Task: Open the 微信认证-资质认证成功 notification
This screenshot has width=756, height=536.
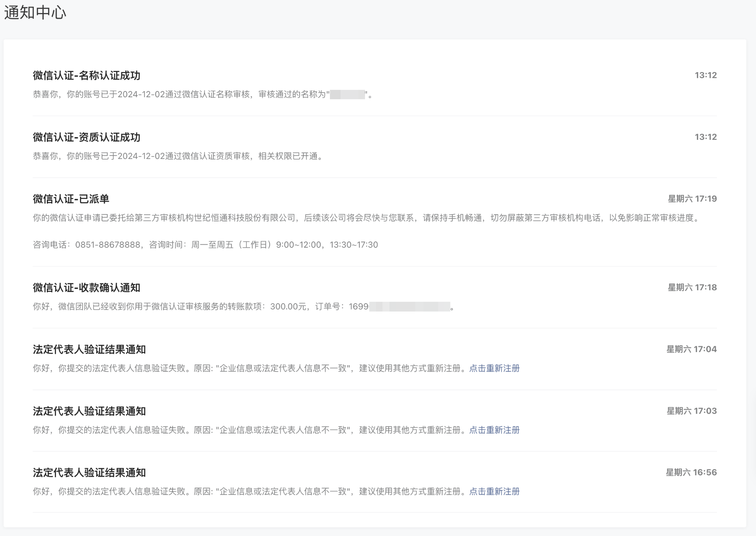Action: click(87, 137)
